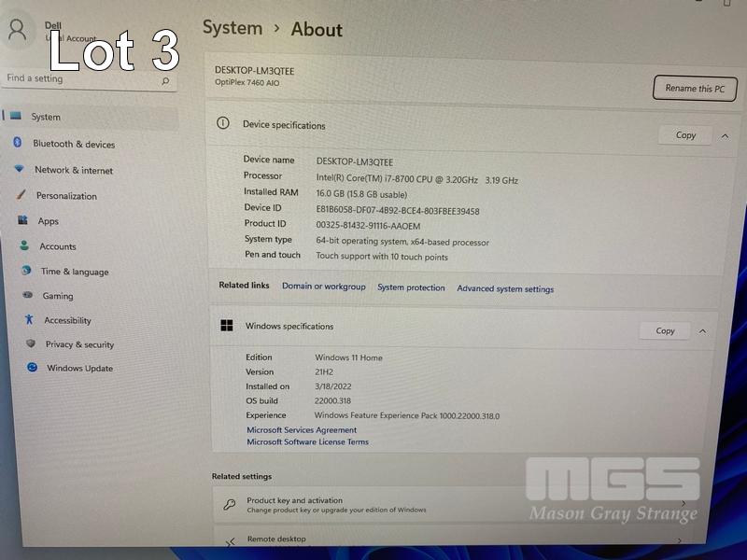Click the Privacy & security shield icon
The image size is (747, 560).
pos(31,343)
